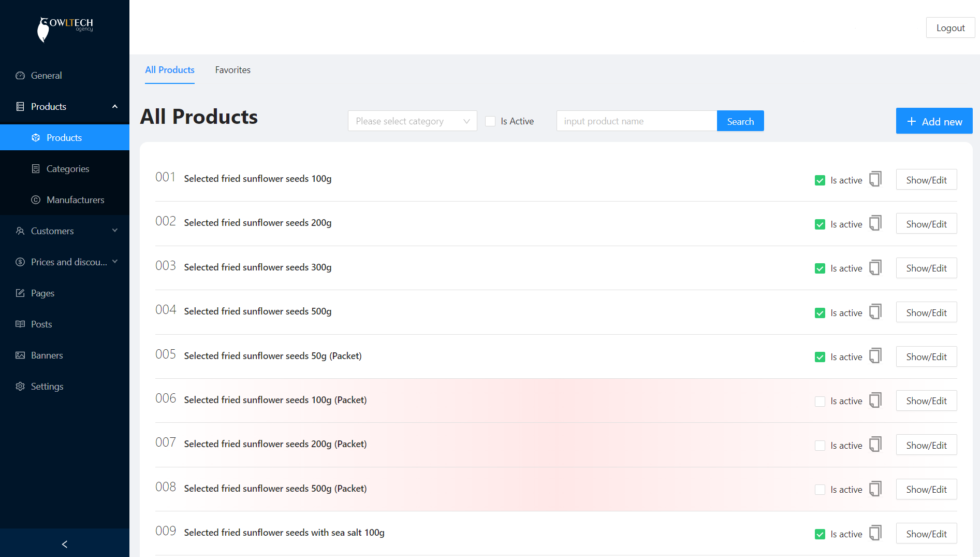Uncheck Is active for product 002

[x=820, y=224]
